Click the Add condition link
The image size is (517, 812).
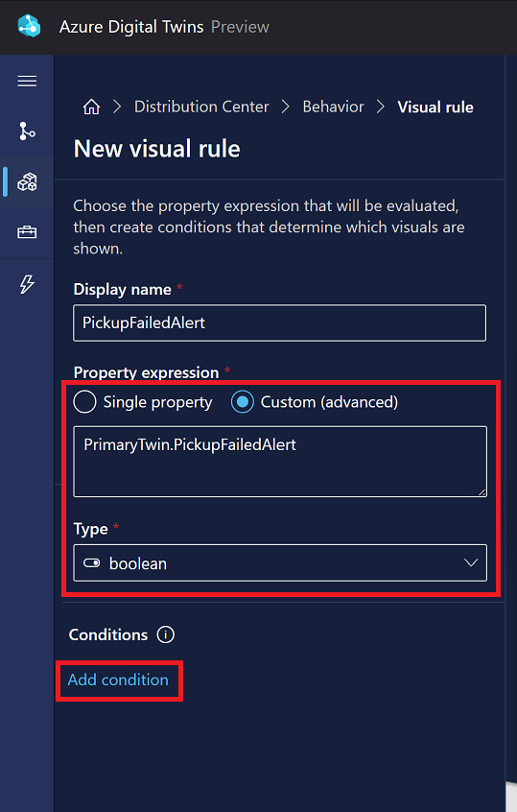(x=118, y=680)
